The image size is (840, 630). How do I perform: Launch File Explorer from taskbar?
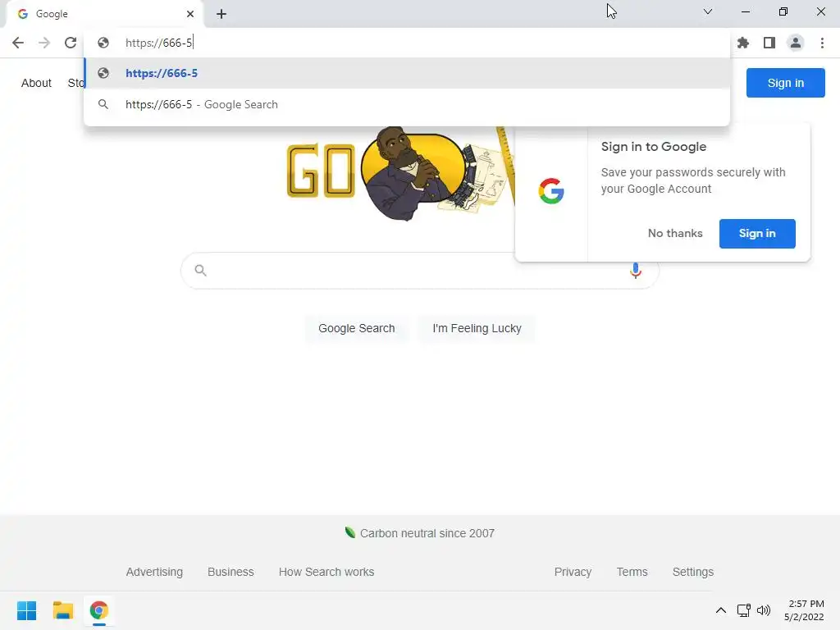(x=62, y=610)
